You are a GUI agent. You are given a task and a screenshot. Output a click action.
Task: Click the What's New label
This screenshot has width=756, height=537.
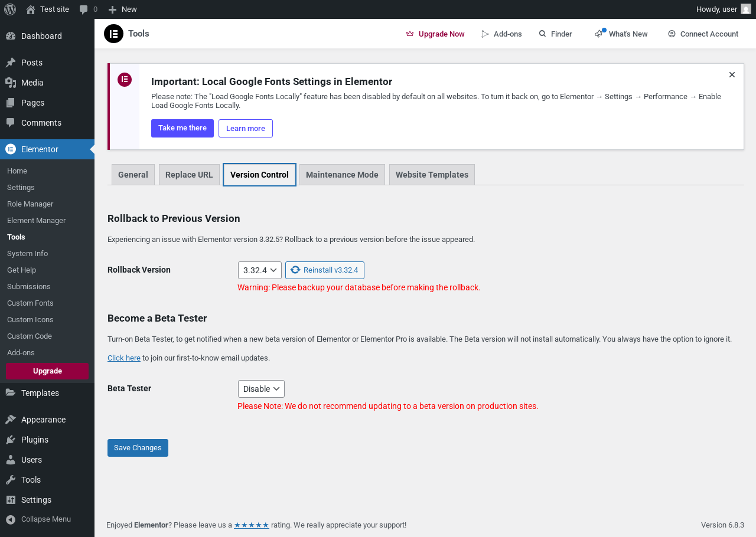pyautogui.click(x=628, y=34)
